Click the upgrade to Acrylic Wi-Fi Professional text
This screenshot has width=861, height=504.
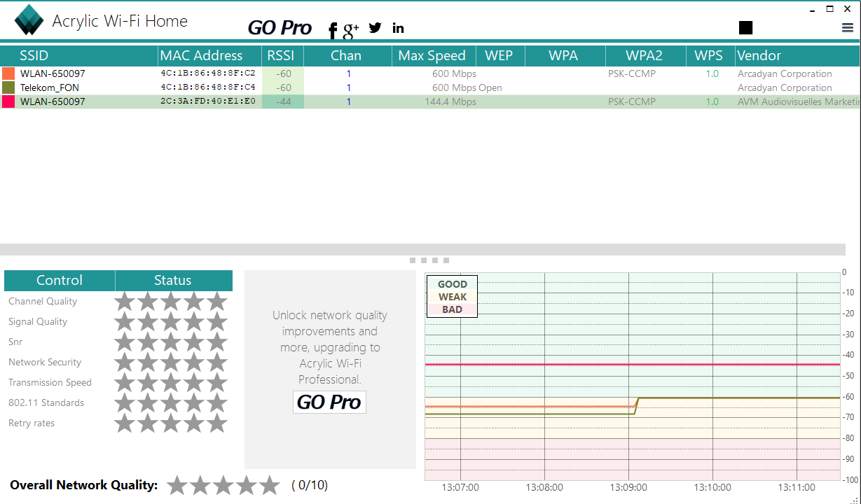[330, 347]
